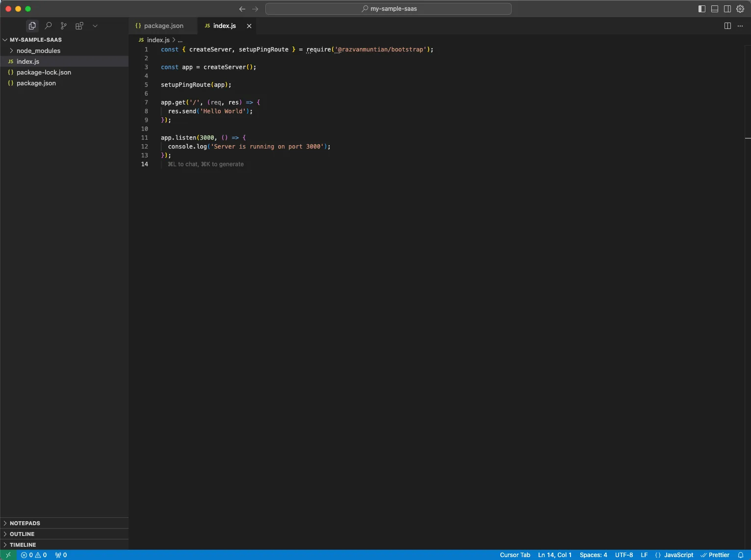This screenshot has width=751, height=560.
Task: Go back using the left arrow
Action: click(x=242, y=9)
